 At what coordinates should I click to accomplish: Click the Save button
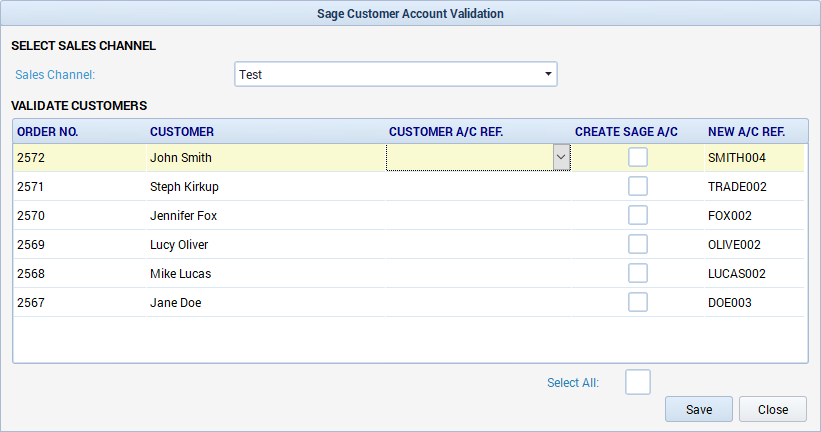[x=698, y=409]
